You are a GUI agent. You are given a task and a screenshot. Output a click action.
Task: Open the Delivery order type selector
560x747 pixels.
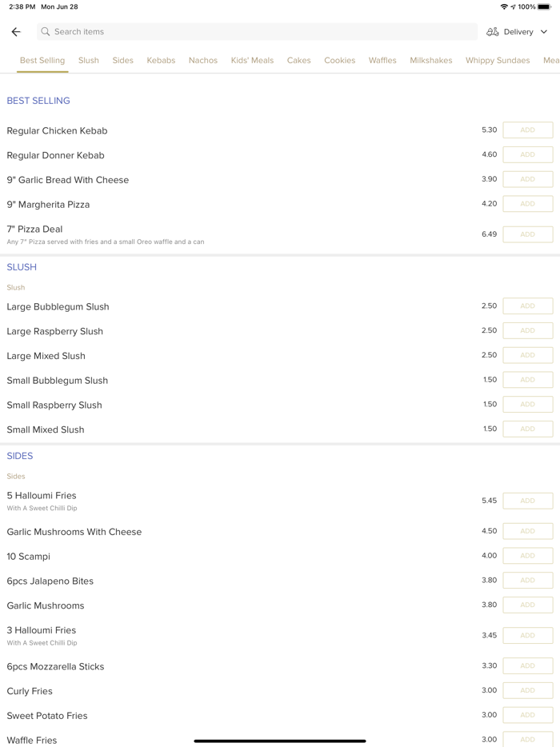518,32
